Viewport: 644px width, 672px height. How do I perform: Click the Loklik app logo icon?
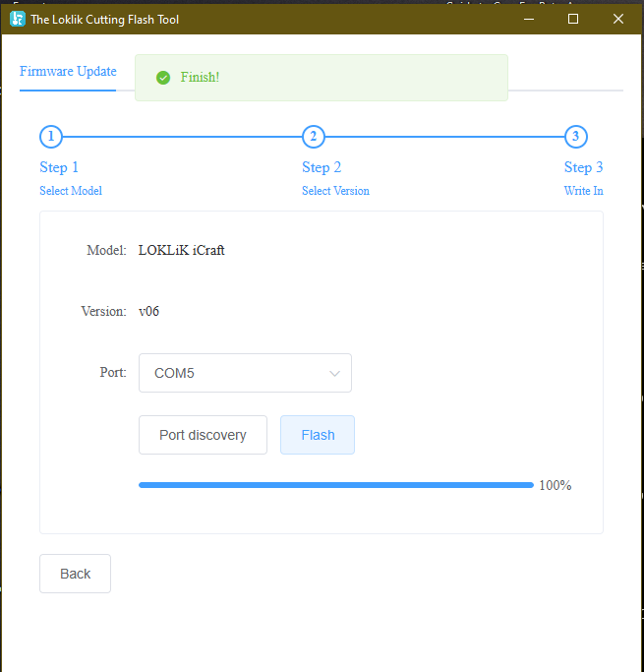[x=18, y=19]
